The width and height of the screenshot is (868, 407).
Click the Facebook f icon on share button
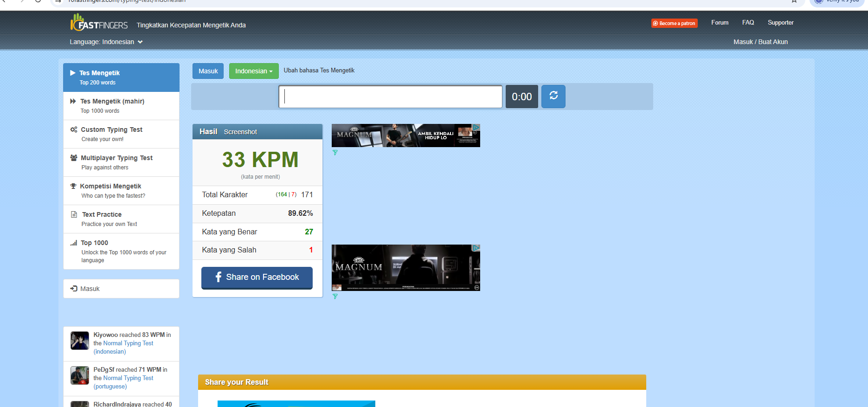(x=218, y=277)
